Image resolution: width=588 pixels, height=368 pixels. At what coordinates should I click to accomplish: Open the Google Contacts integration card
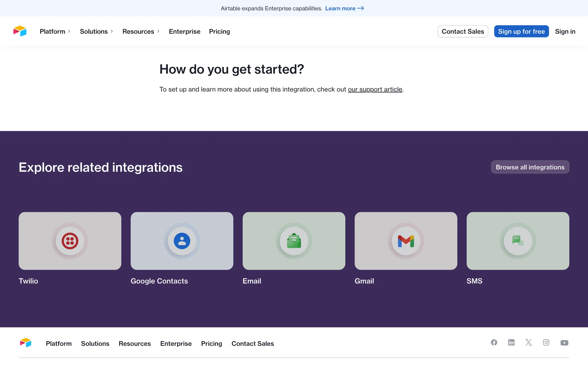[182, 241]
